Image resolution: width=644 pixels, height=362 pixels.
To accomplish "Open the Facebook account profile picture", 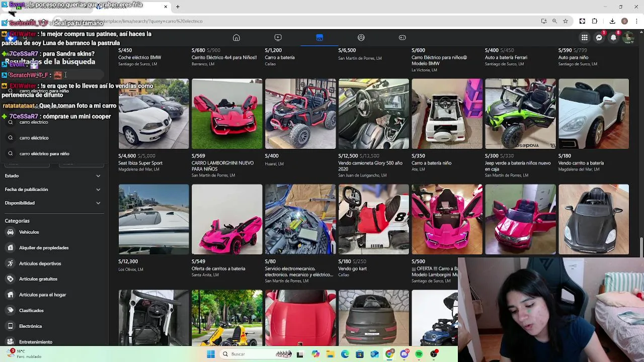I will click(628, 38).
